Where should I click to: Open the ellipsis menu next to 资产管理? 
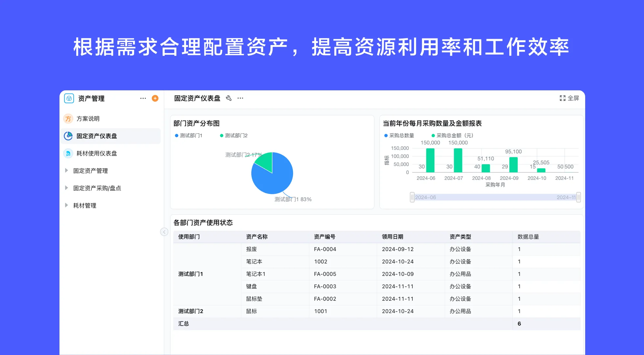click(143, 98)
